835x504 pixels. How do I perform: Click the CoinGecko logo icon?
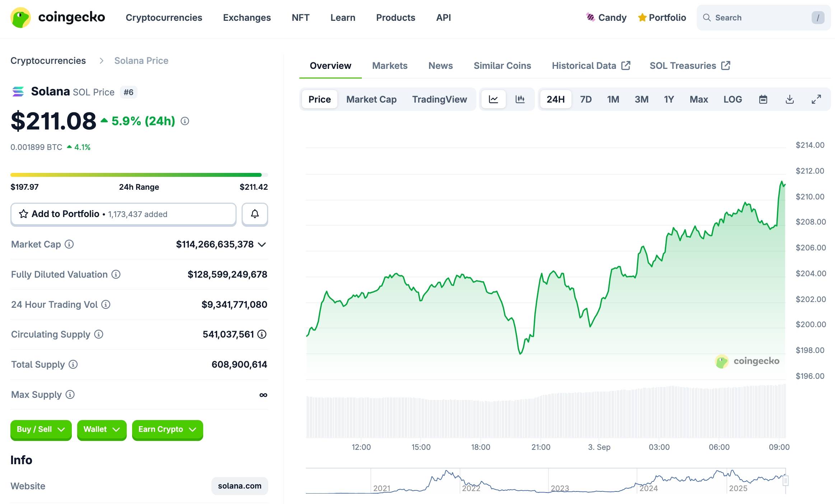pyautogui.click(x=20, y=18)
